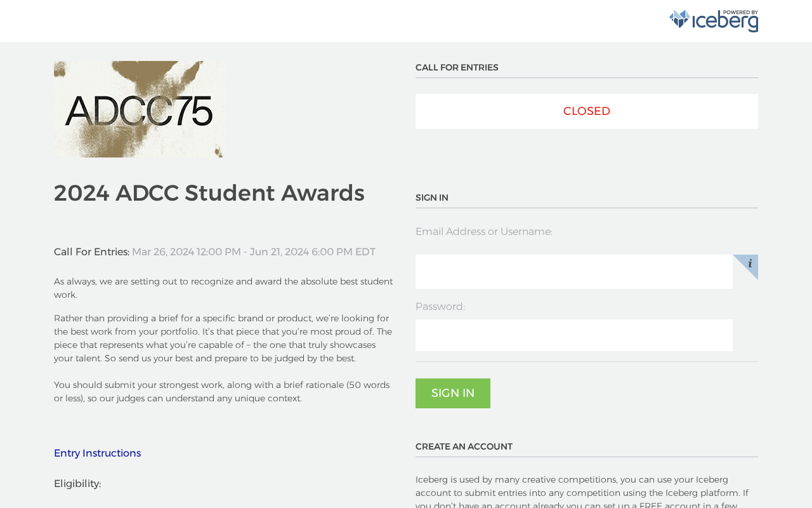Click the Call For Entries section heading
The width and height of the screenshot is (812, 508).
457,68
